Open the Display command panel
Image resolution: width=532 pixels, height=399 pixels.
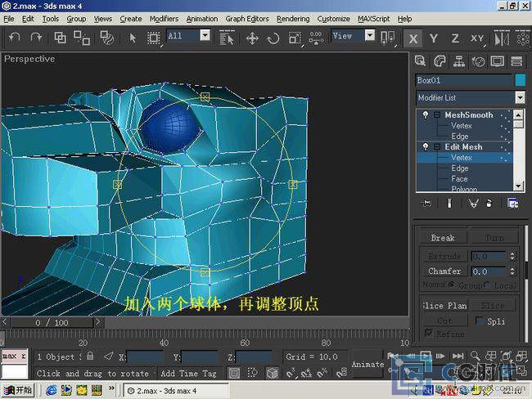tap(498, 61)
